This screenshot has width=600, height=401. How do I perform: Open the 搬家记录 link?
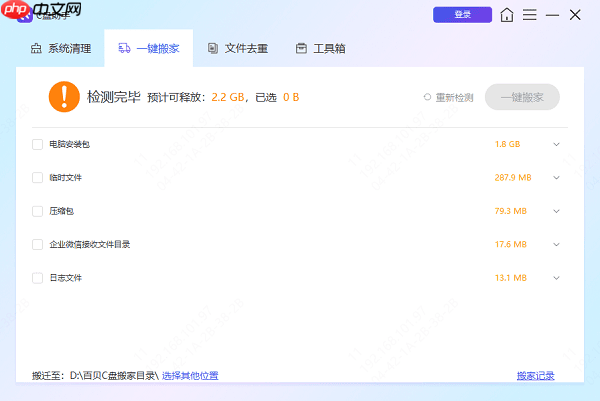[536, 376]
